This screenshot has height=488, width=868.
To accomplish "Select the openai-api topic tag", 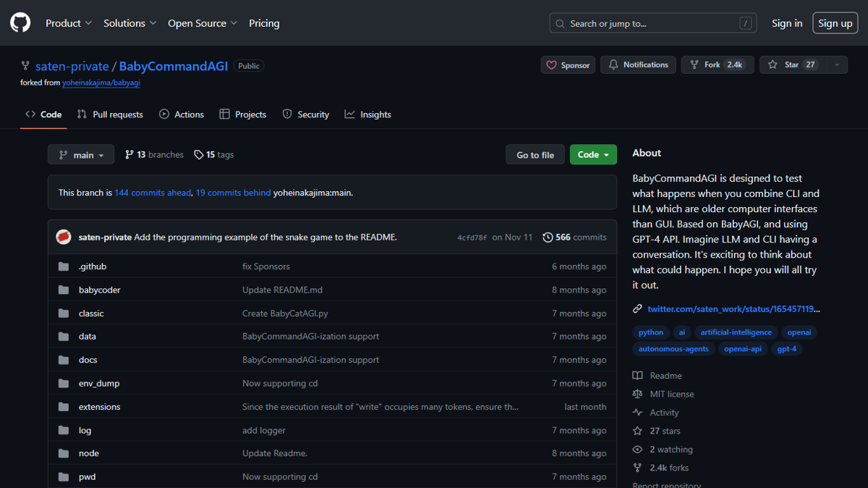I will pos(743,349).
